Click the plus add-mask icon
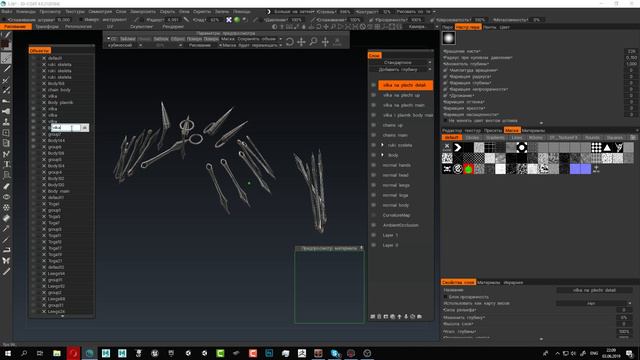 596,169
